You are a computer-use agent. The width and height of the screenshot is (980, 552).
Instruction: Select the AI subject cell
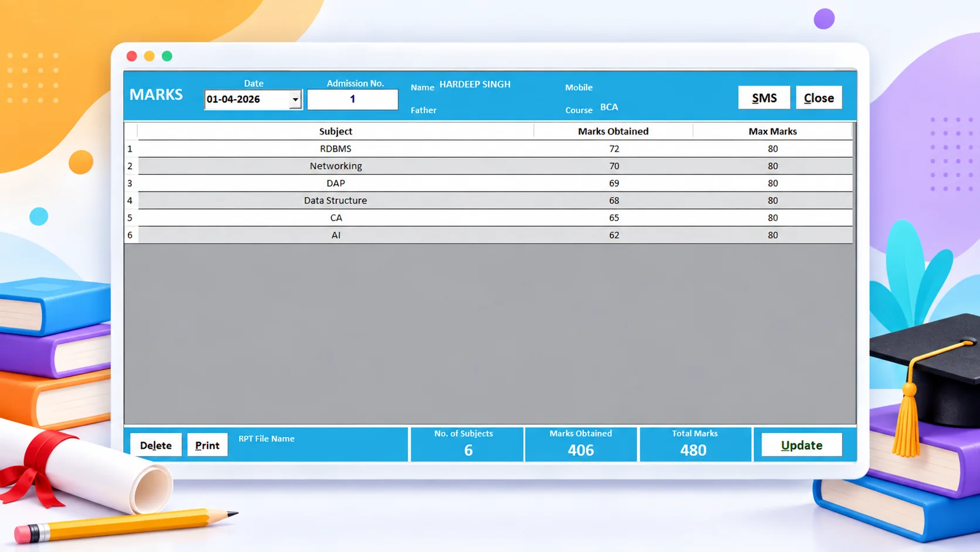[x=335, y=235]
